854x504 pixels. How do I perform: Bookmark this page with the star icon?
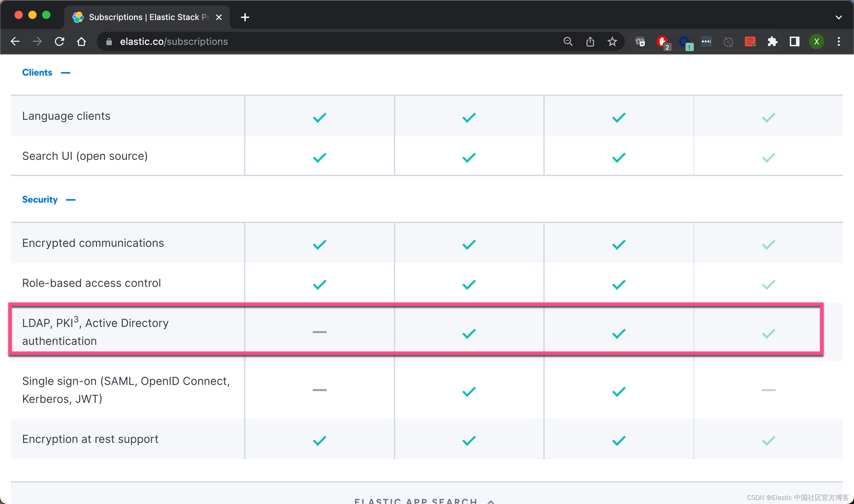(x=612, y=41)
